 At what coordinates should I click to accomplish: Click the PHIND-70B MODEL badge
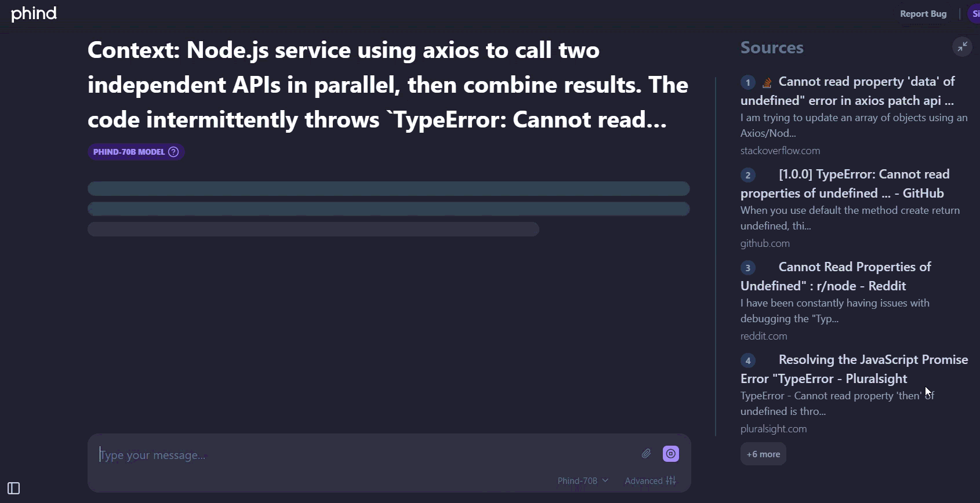tap(129, 152)
